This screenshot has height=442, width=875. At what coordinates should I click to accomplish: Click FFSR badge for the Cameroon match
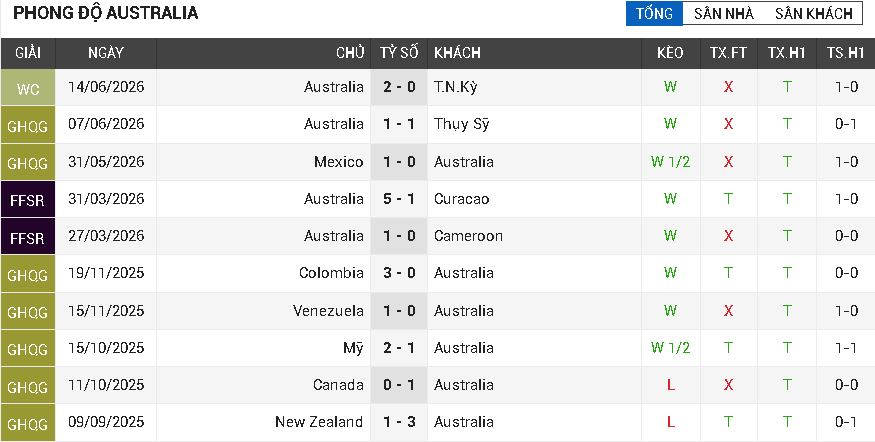pos(28,237)
